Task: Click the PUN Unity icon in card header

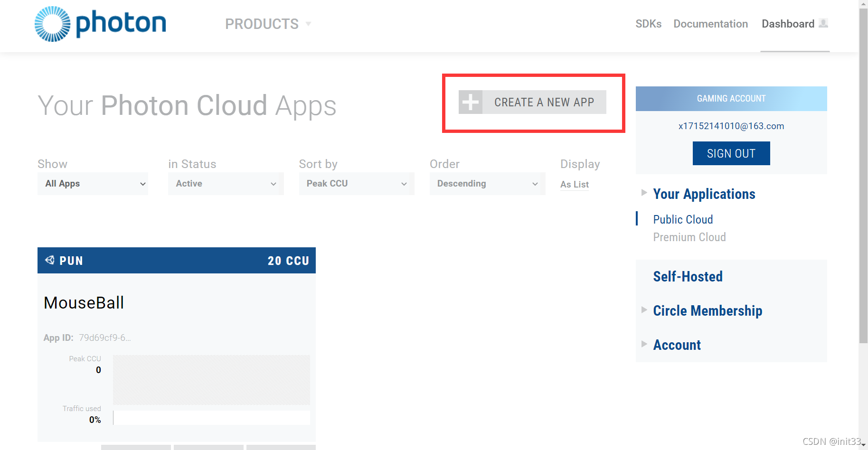Action: [x=49, y=260]
